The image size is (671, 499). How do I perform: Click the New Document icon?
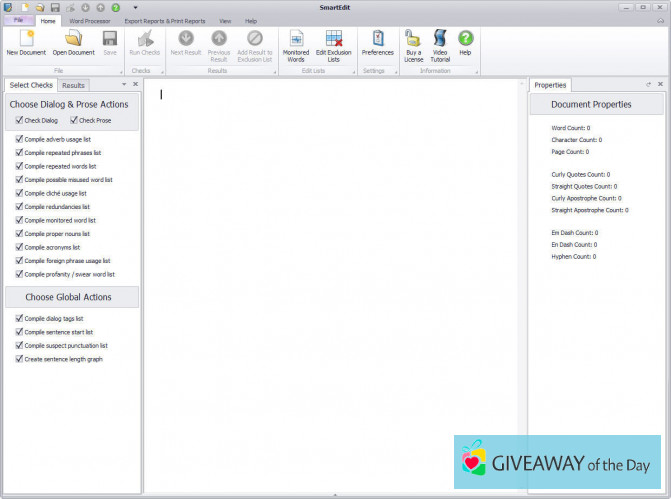tap(26, 39)
